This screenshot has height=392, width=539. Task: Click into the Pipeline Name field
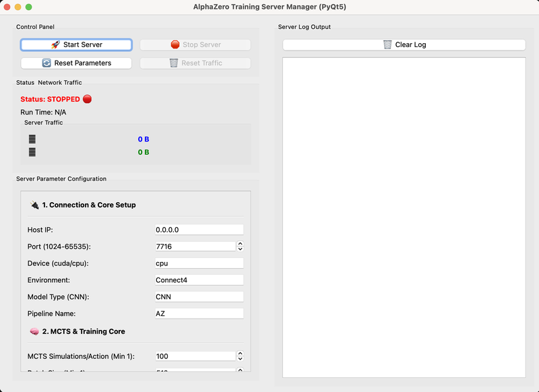[x=199, y=314]
